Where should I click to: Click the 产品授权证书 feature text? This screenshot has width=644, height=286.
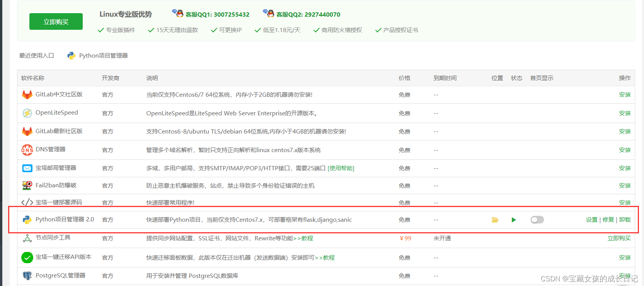coord(400,30)
